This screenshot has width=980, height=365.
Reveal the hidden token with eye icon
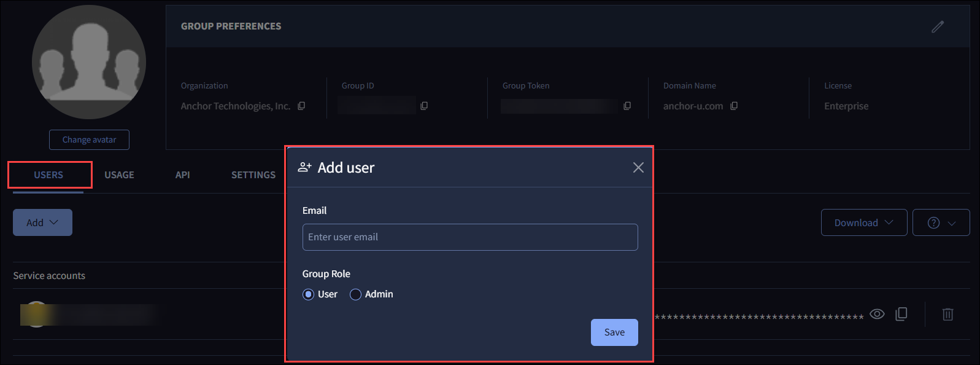[877, 314]
